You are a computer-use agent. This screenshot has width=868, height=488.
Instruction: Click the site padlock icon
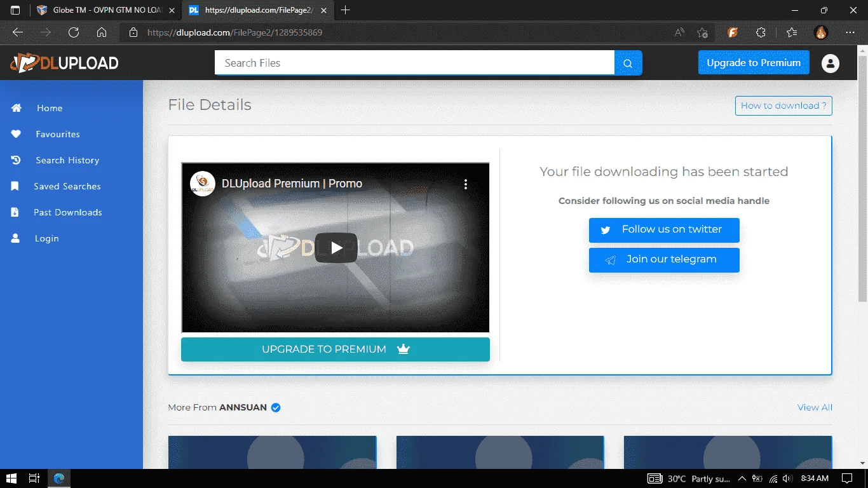pyautogui.click(x=133, y=32)
